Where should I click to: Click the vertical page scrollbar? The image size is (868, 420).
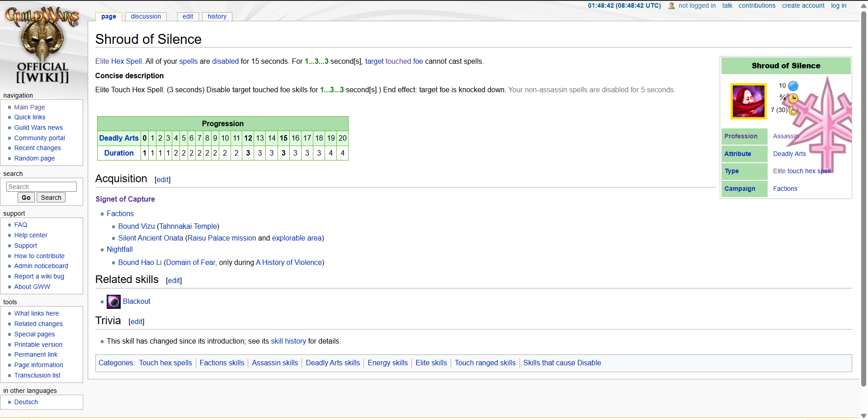863,199
